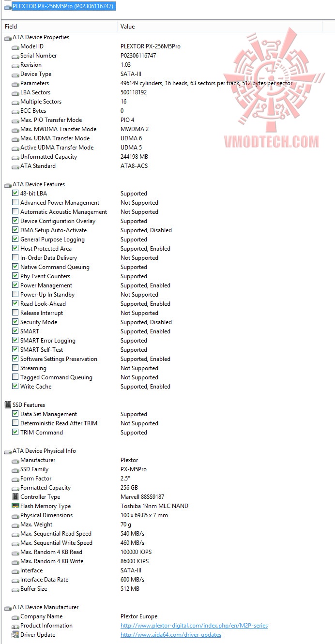Toggle the 48-bit LBA checkbox
This screenshot has height=644, width=335.
tap(15, 194)
